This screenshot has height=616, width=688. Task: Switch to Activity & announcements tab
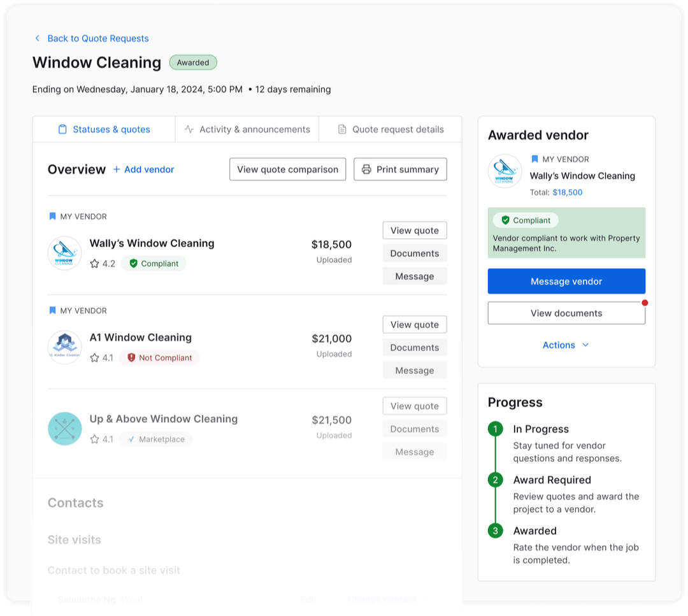click(x=247, y=129)
